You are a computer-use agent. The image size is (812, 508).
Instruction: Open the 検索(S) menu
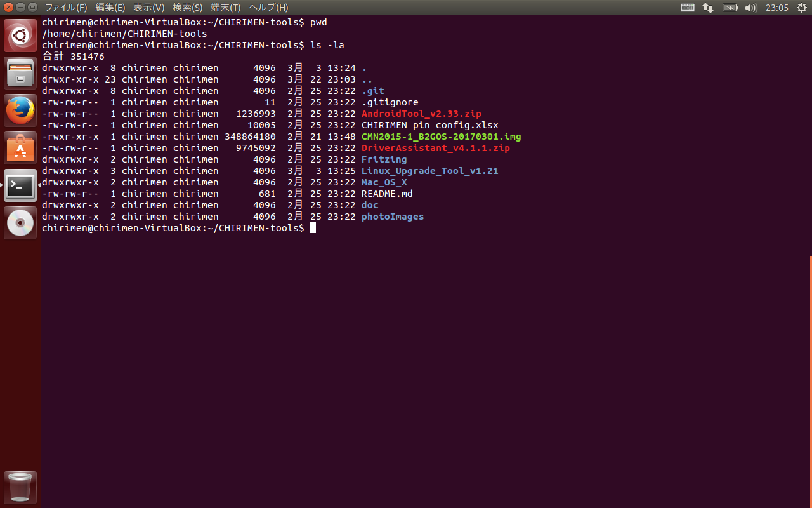pyautogui.click(x=188, y=8)
